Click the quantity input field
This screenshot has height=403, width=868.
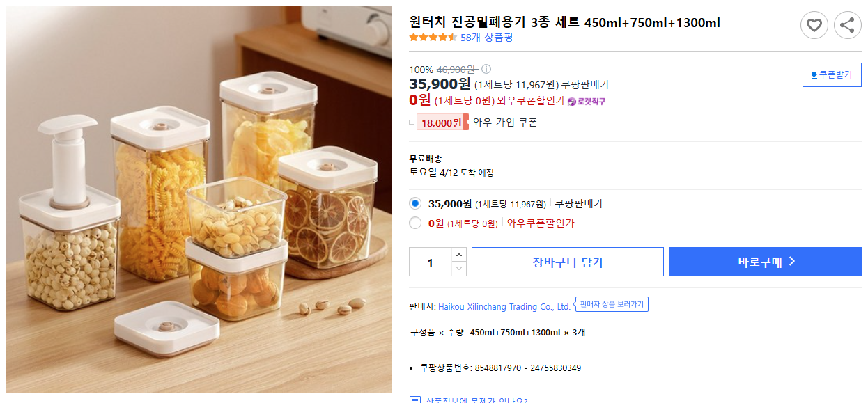coord(428,262)
